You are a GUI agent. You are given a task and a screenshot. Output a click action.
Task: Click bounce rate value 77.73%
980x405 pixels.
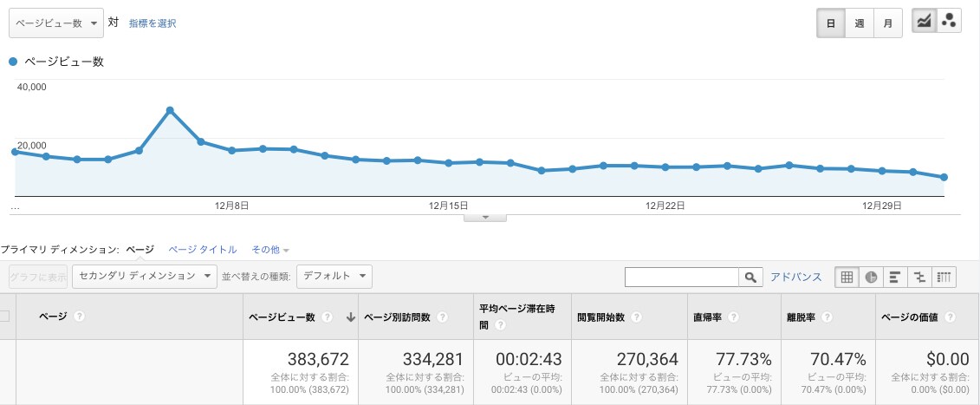click(743, 359)
